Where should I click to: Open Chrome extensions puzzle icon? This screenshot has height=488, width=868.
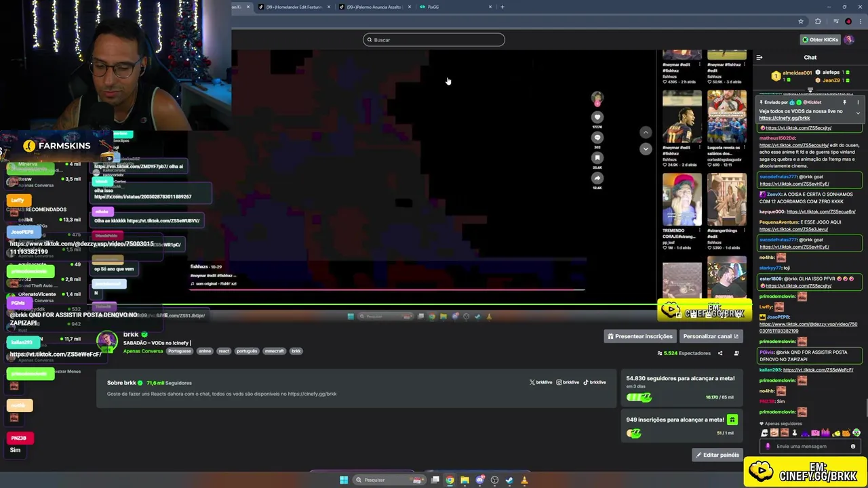pos(818,21)
